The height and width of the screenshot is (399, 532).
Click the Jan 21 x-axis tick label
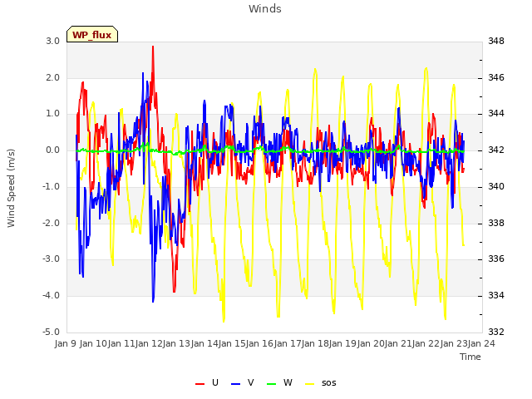point(397,343)
